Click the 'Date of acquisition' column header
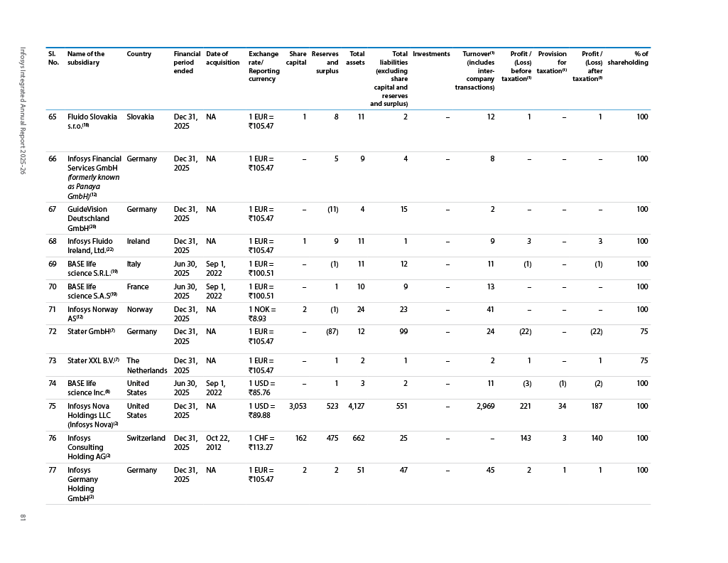728x563 pixels. (x=223, y=58)
